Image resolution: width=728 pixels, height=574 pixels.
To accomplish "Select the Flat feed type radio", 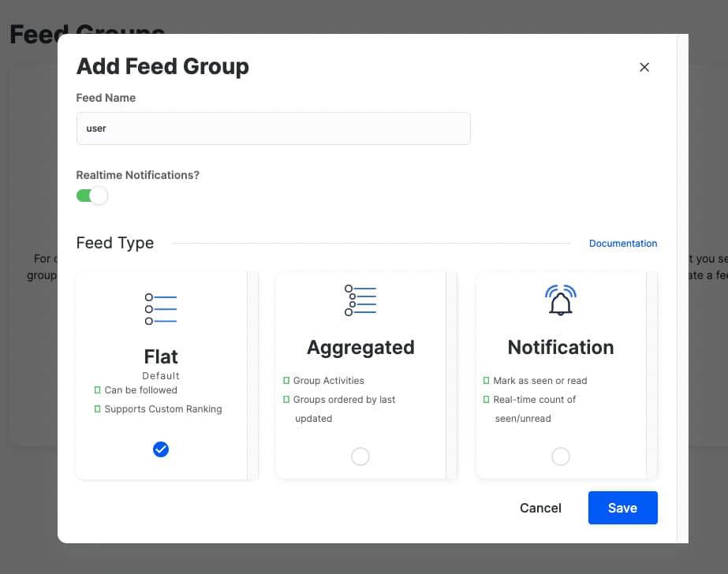I will pyautogui.click(x=161, y=449).
